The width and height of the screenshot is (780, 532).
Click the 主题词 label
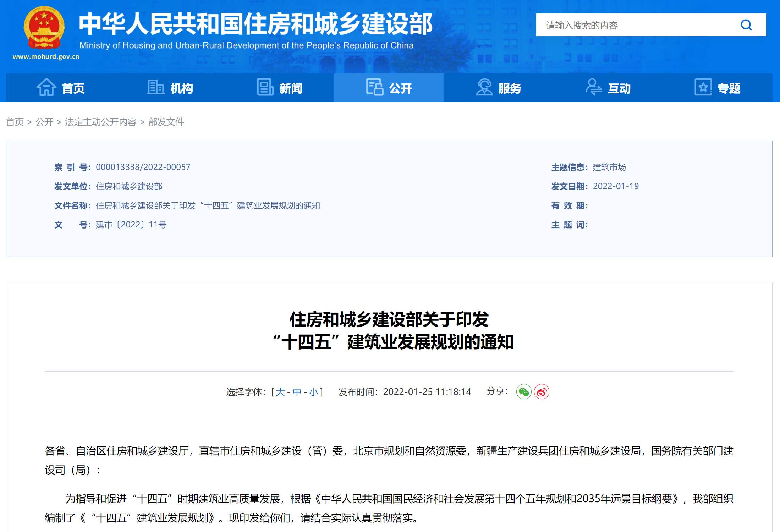(570, 225)
